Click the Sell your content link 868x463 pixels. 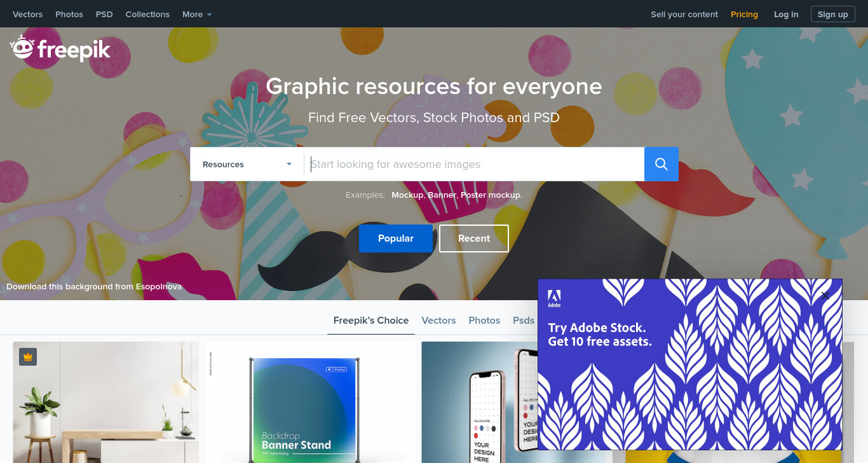coord(684,14)
